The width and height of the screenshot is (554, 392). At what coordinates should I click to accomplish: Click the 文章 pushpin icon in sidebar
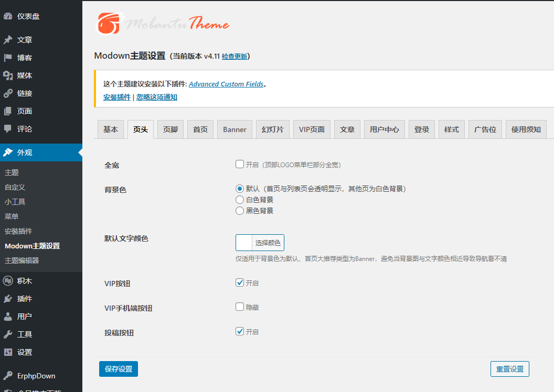tap(8, 39)
